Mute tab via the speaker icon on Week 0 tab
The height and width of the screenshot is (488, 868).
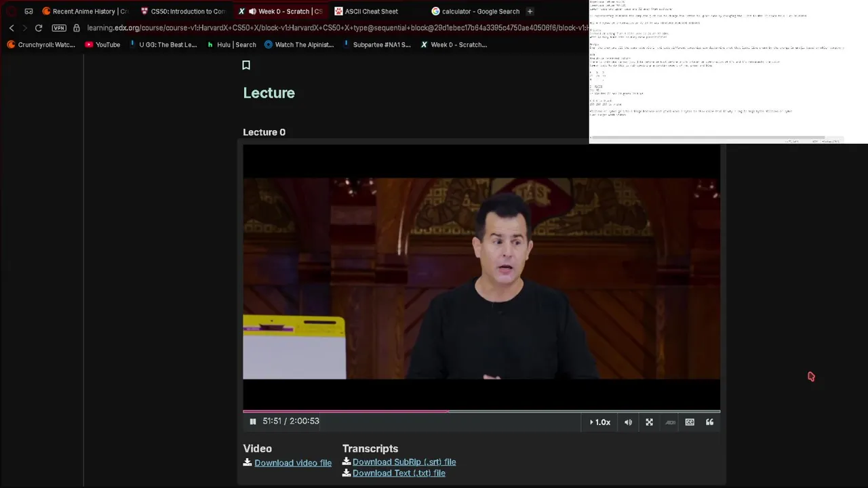[252, 12]
